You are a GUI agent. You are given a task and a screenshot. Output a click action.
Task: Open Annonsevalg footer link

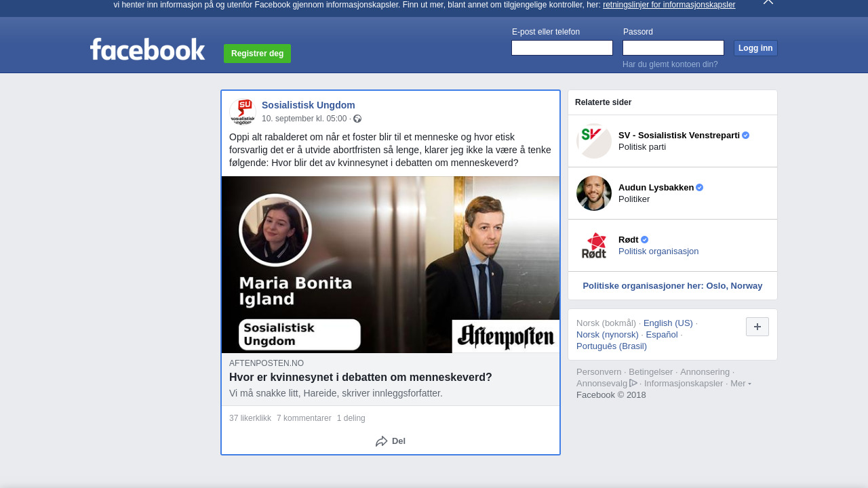point(602,383)
